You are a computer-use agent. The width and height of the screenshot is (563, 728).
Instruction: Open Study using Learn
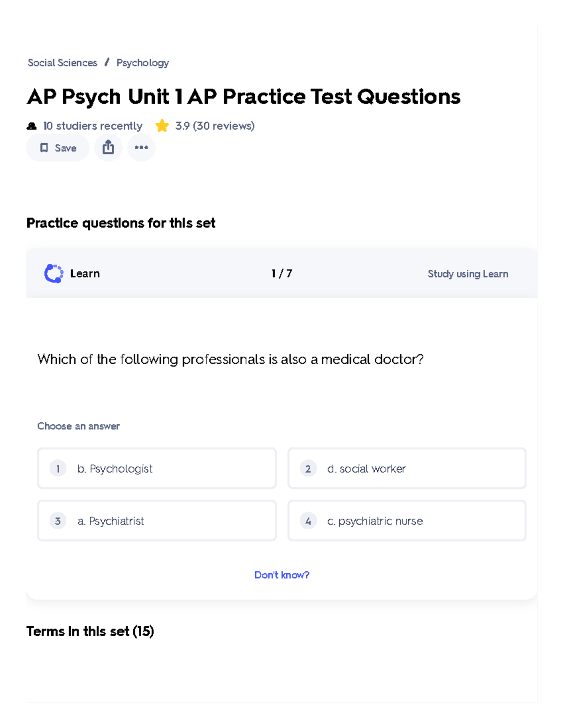coord(467,273)
